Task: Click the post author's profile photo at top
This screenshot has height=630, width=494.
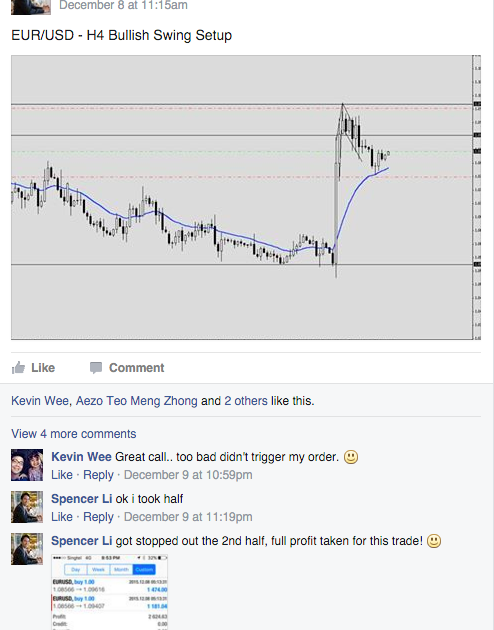Action: (x=31, y=7)
